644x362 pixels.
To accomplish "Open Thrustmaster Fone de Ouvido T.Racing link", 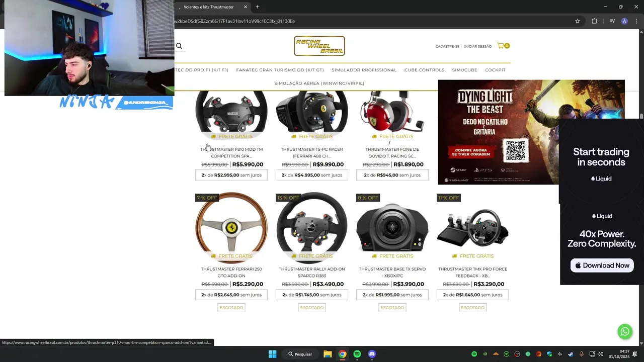I will pos(392,152).
